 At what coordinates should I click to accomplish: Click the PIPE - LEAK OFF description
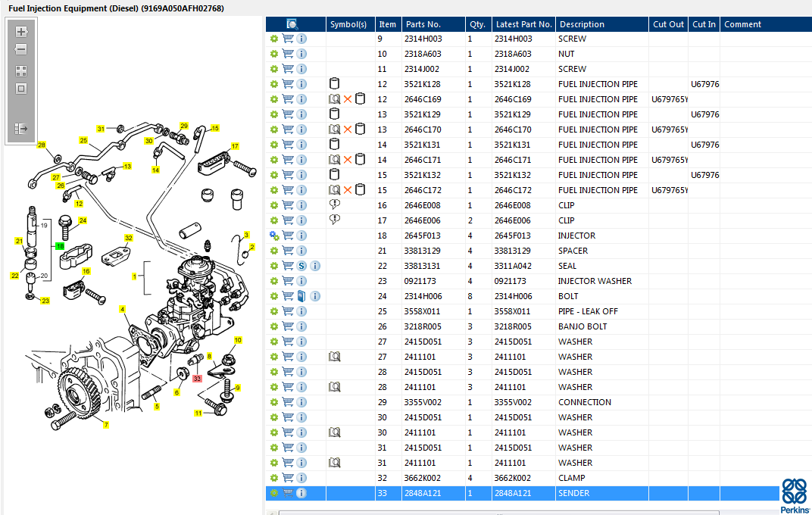588,311
